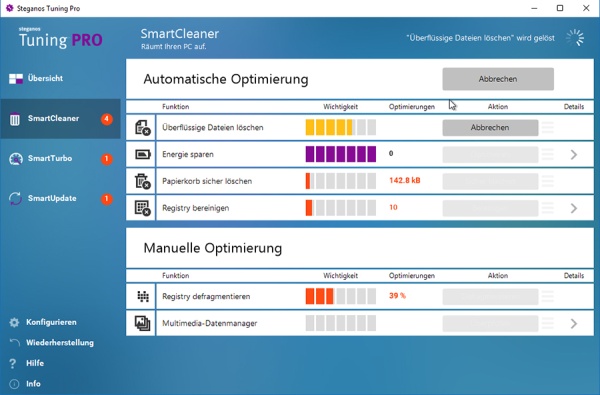Click the Energie sparen battery icon
The height and width of the screenshot is (395, 600).
click(143, 154)
